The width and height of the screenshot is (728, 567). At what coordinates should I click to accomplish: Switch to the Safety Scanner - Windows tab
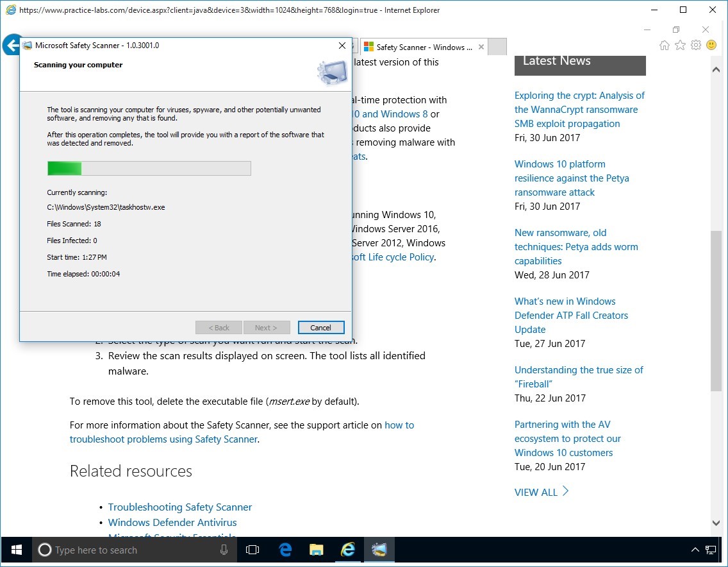pyautogui.click(x=424, y=47)
